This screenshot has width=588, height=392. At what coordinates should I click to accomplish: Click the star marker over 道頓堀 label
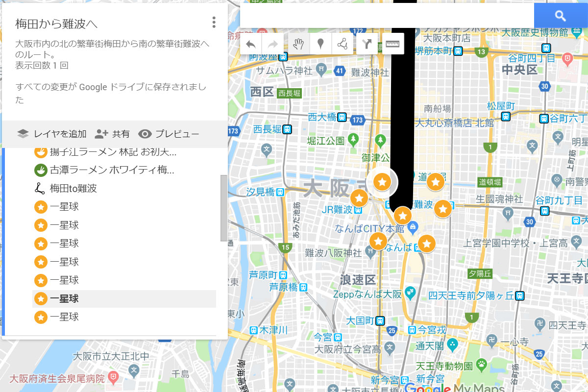(435, 182)
